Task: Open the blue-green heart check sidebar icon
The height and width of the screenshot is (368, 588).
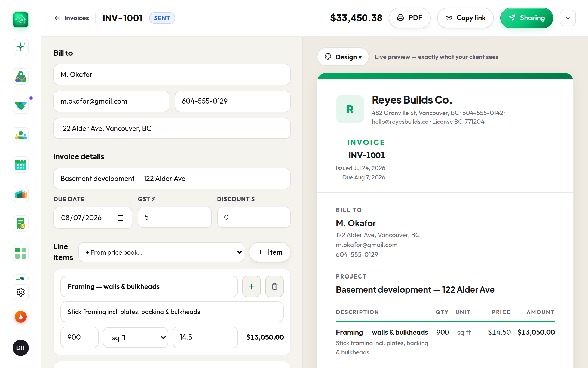Action: 21,106
